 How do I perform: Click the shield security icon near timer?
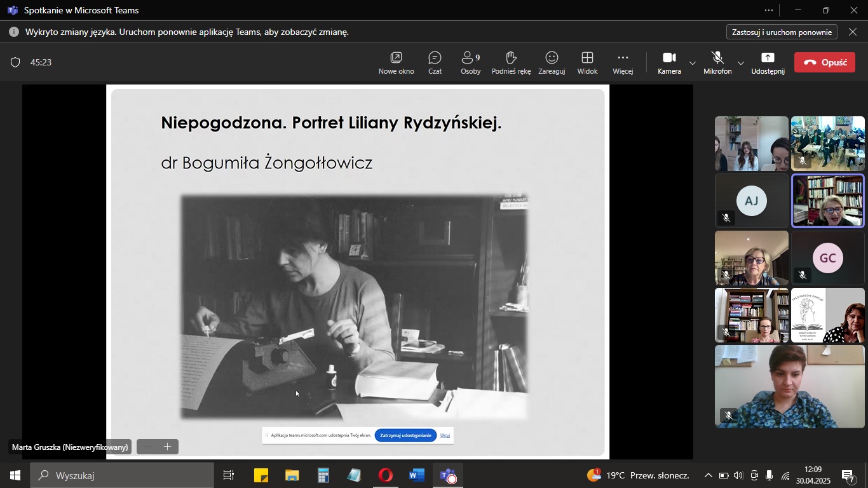[16, 62]
